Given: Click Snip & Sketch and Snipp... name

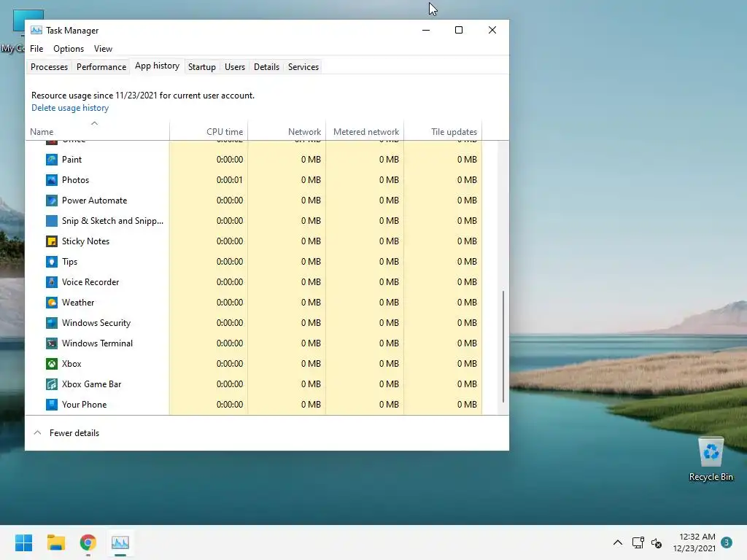Looking at the screenshot, I should [x=112, y=221].
